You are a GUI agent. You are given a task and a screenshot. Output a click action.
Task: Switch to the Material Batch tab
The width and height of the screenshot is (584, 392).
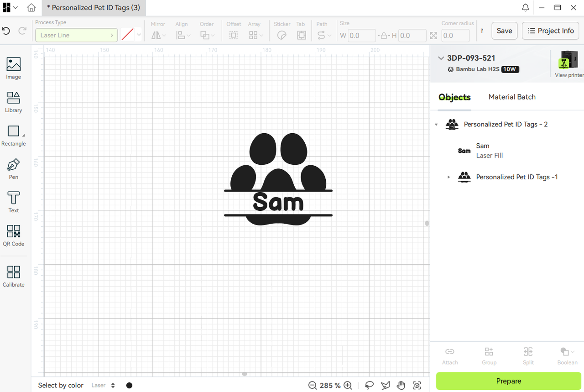(x=512, y=97)
